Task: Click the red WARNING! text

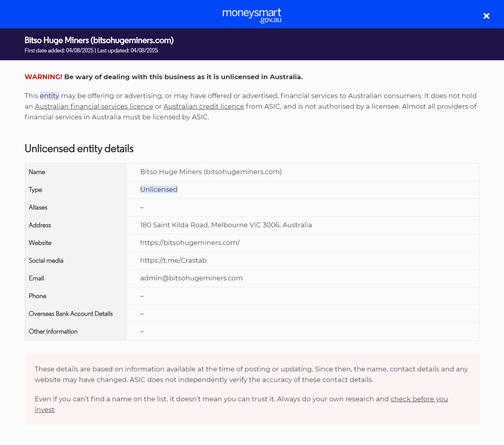Action: 43,77
